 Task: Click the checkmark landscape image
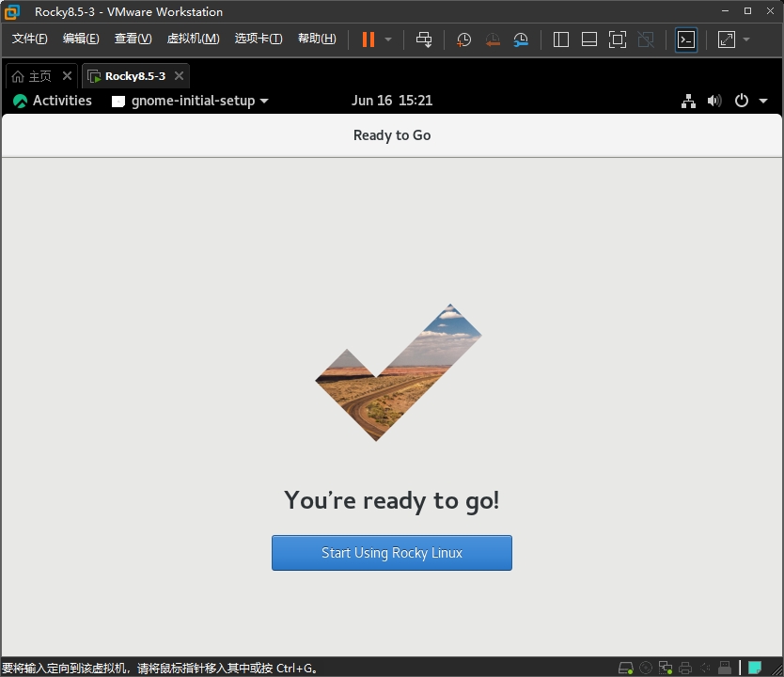[x=398, y=372]
